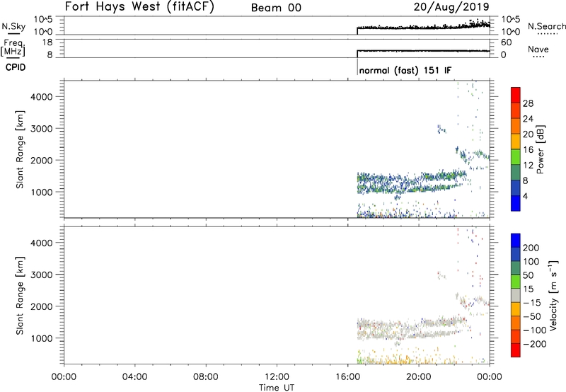Click the '20:00' time tick label
The height and width of the screenshot is (392, 566).
tap(418, 377)
